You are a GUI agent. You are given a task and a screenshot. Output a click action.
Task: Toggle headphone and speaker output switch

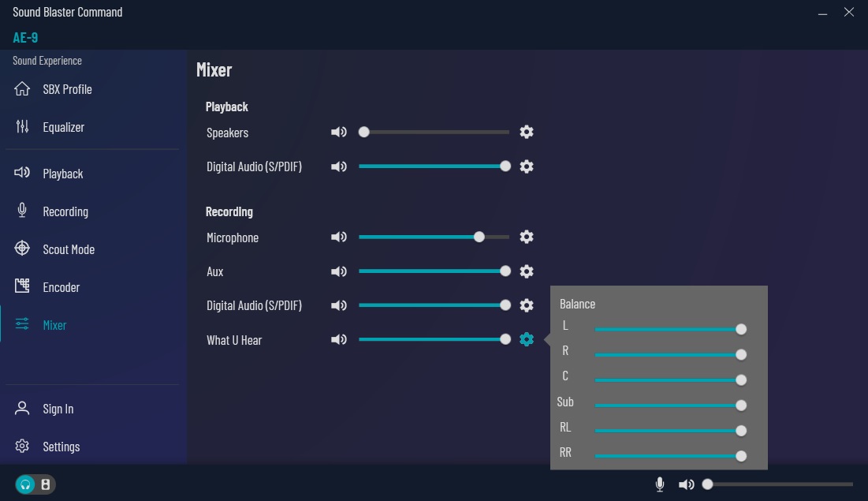[x=35, y=484]
